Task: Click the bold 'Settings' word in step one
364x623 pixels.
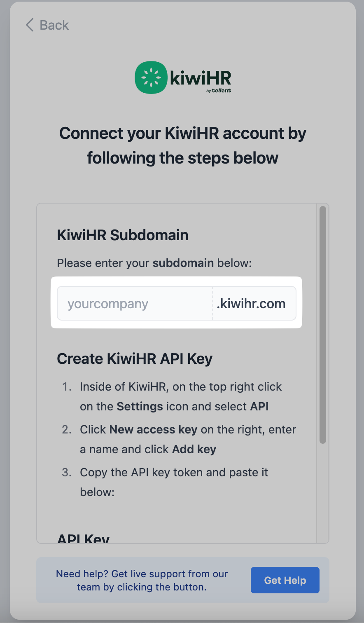Action: click(140, 407)
